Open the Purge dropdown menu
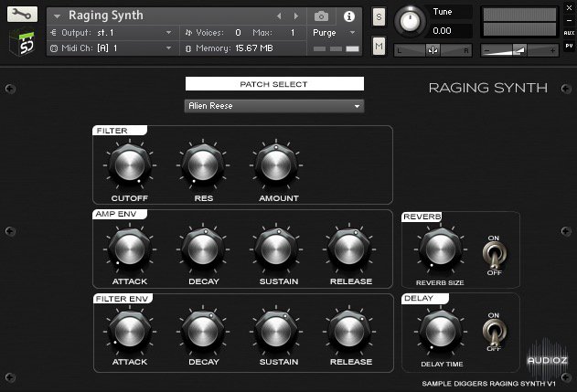The height and width of the screenshot is (392, 577). click(x=334, y=33)
